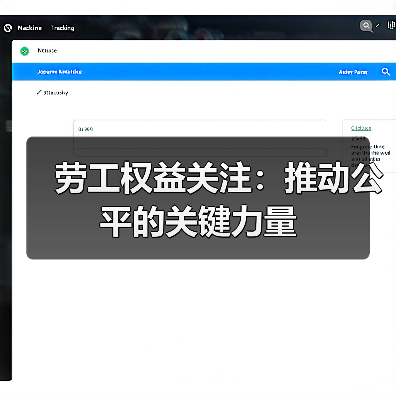Click the green underlined link in right panel

pyautogui.click(x=361, y=128)
